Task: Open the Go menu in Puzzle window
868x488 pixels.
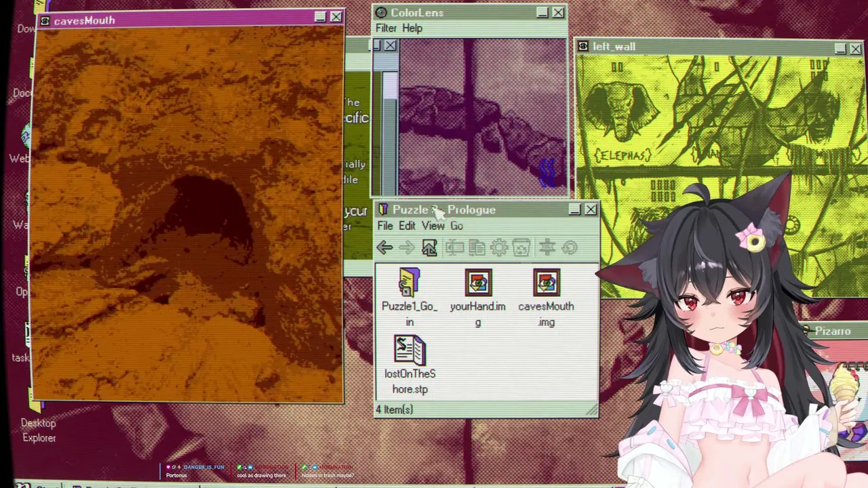Action: (456, 226)
